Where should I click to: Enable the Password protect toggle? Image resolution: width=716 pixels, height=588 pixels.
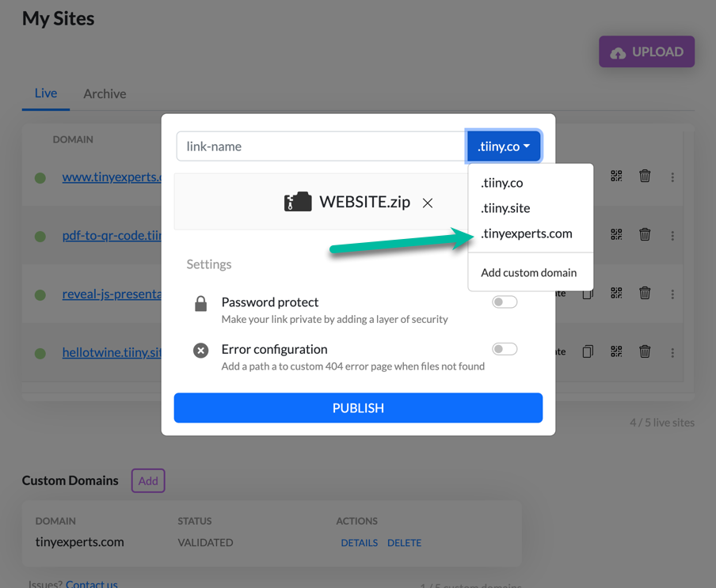[504, 302]
